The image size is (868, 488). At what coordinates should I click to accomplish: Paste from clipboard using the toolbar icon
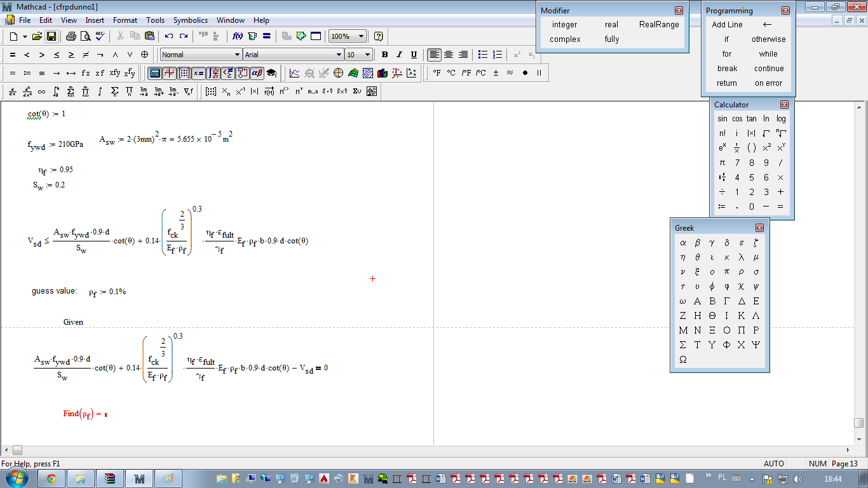149,36
